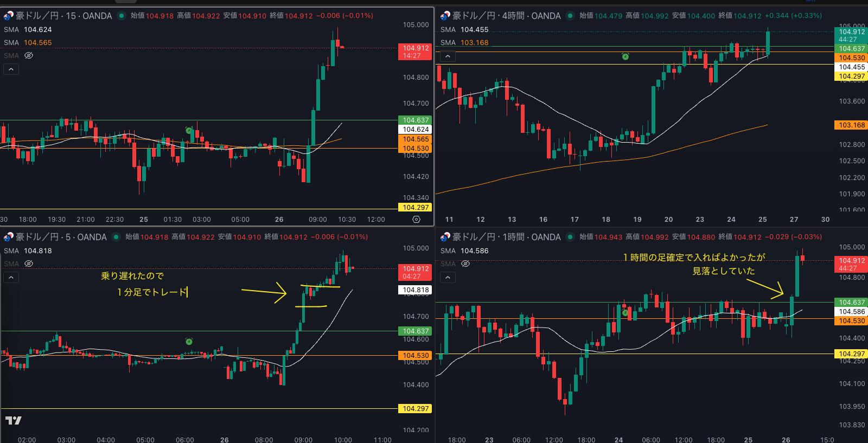Click the green alert clock on the 5-minute chart
The image size is (868, 443).
pos(189,341)
